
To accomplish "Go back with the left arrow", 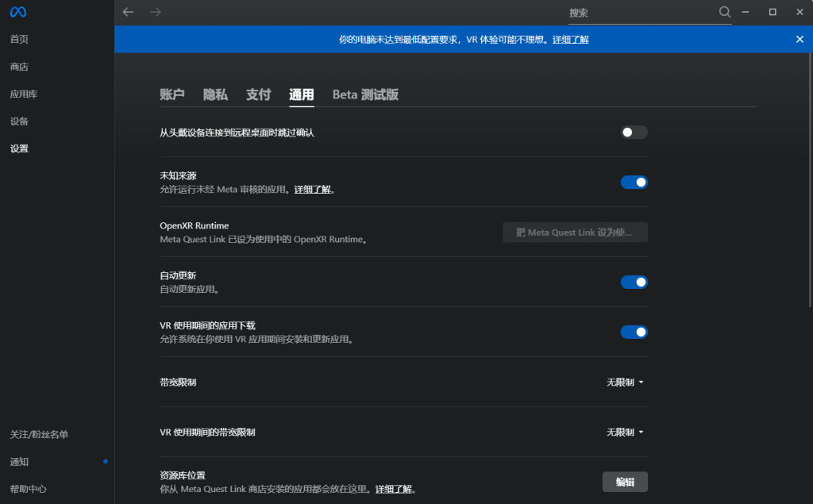I will coord(128,12).
